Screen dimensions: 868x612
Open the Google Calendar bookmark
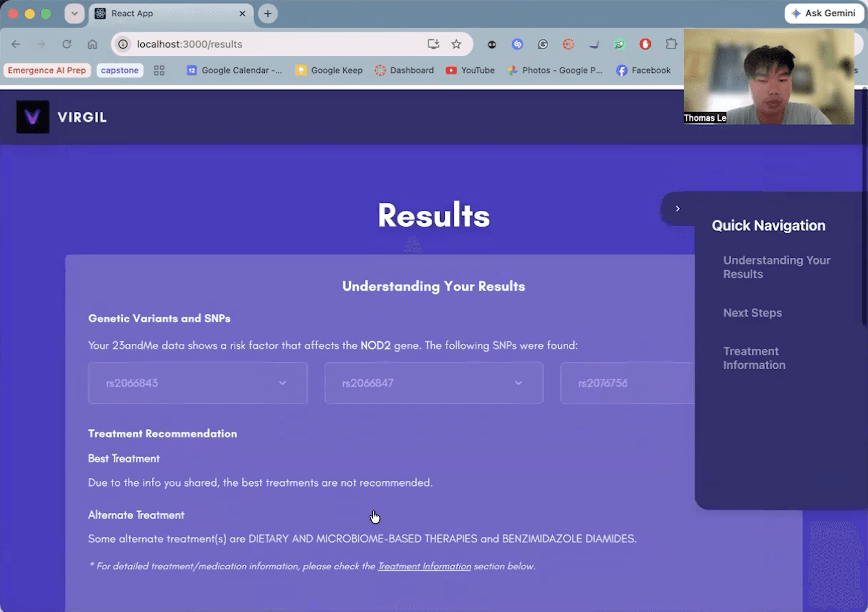[x=235, y=70]
